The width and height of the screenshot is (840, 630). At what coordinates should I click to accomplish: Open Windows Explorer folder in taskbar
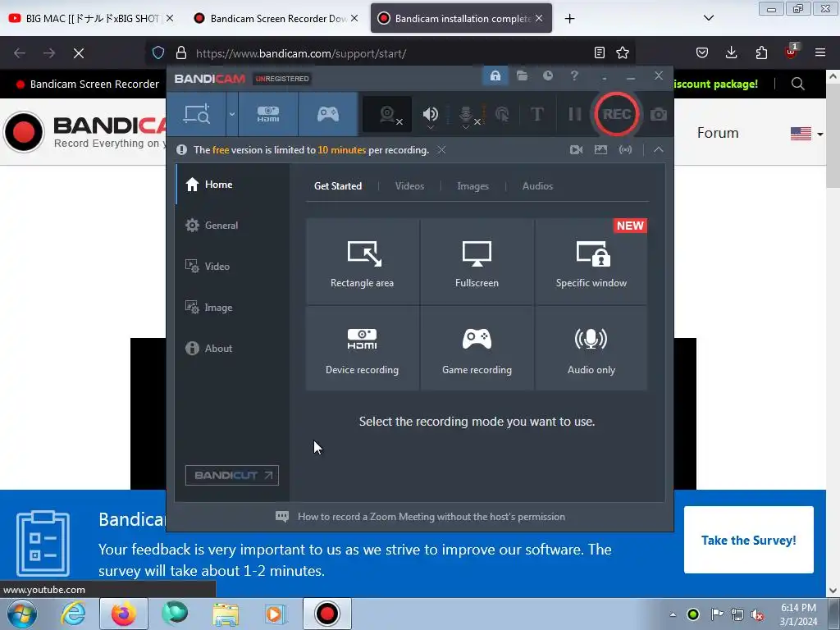pyautogui.click(x=226, y=614)
